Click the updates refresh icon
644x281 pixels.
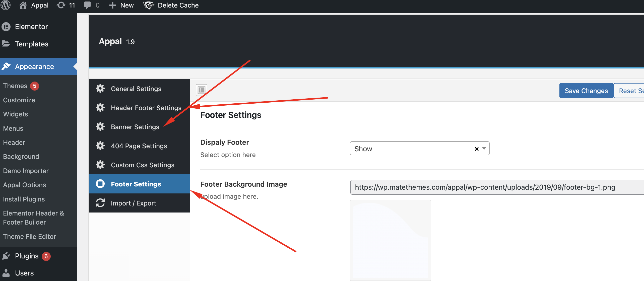pyautogui.click(x=61, y=5)
